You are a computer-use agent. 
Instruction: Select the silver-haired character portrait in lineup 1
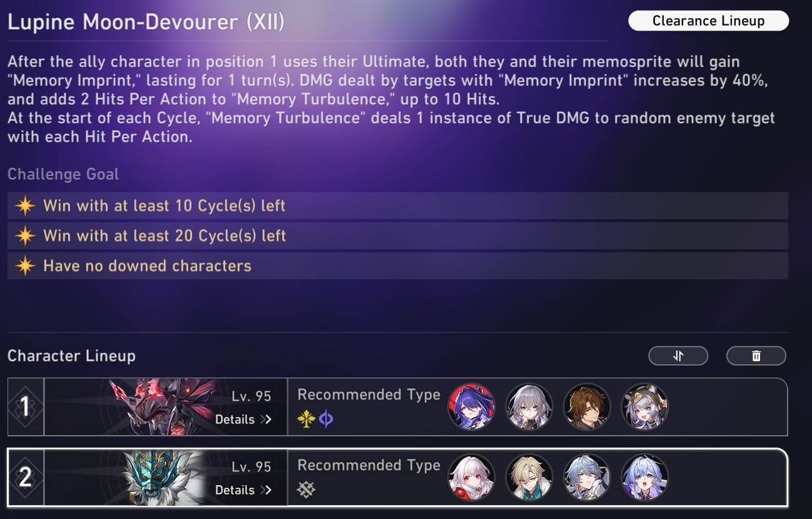tap(529, 407)
